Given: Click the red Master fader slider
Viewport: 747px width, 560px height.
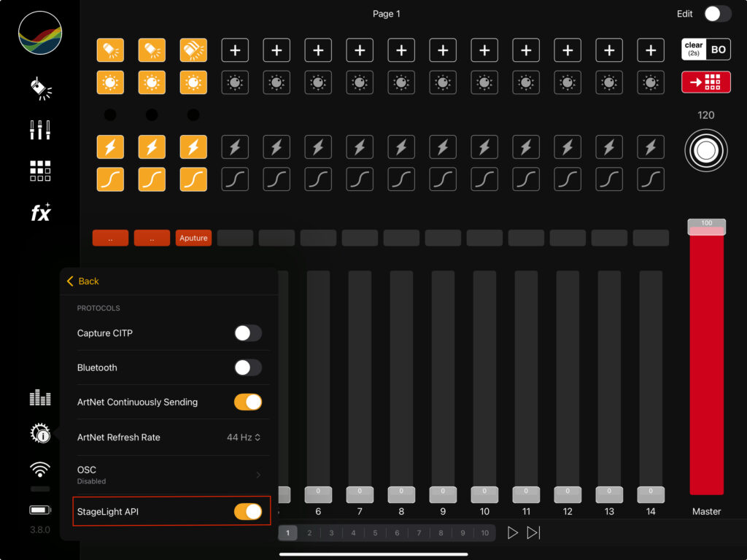Looking at the screenshot, I should (706, 357).
